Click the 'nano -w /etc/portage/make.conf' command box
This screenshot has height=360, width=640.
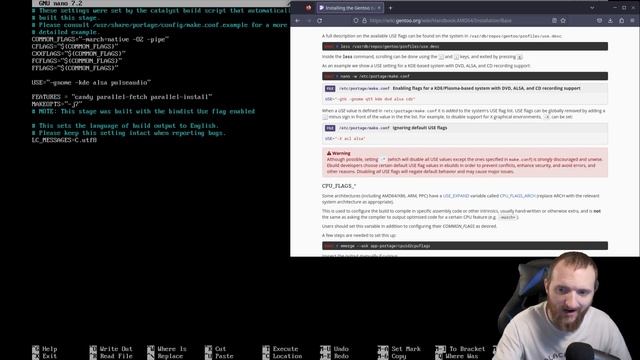(x=464, y=76)
